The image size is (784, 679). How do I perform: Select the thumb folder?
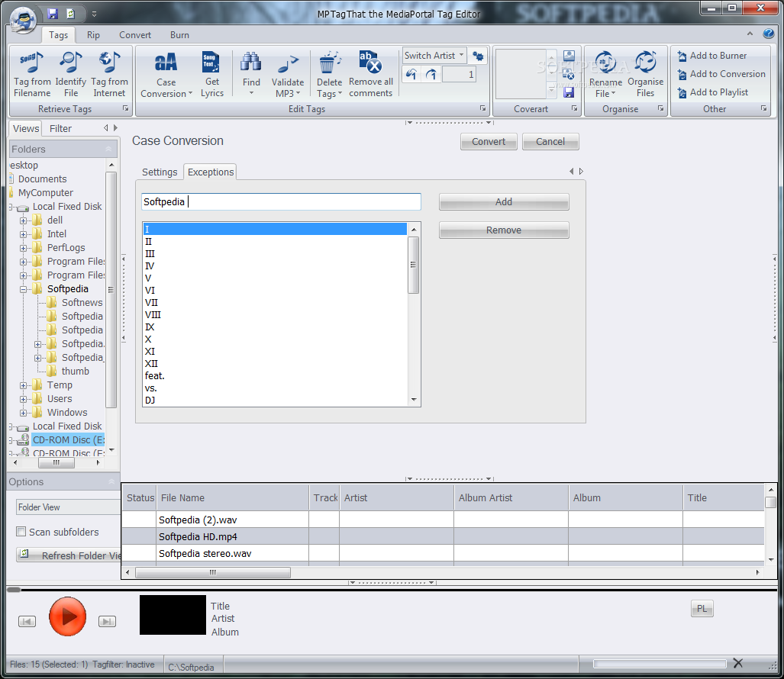76,372
